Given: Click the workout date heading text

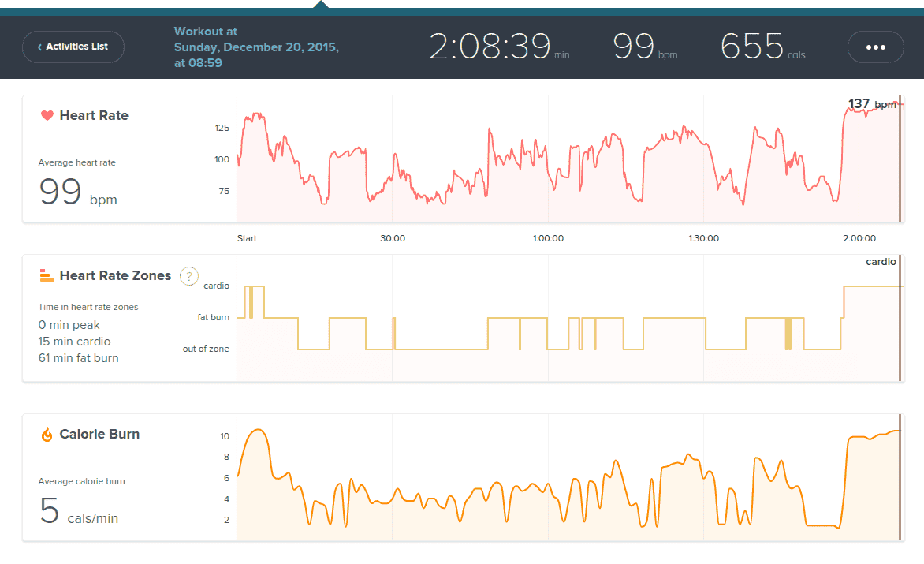Looking at the screenshot, I should click(256, 47).
